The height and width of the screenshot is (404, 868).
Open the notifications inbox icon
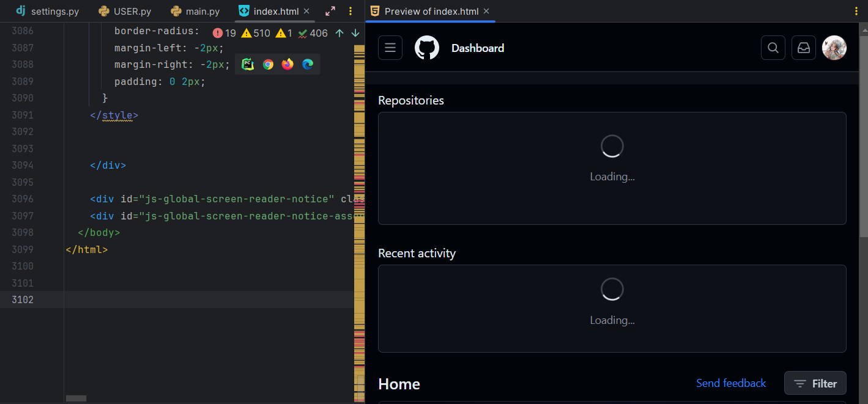coord(804,48)
